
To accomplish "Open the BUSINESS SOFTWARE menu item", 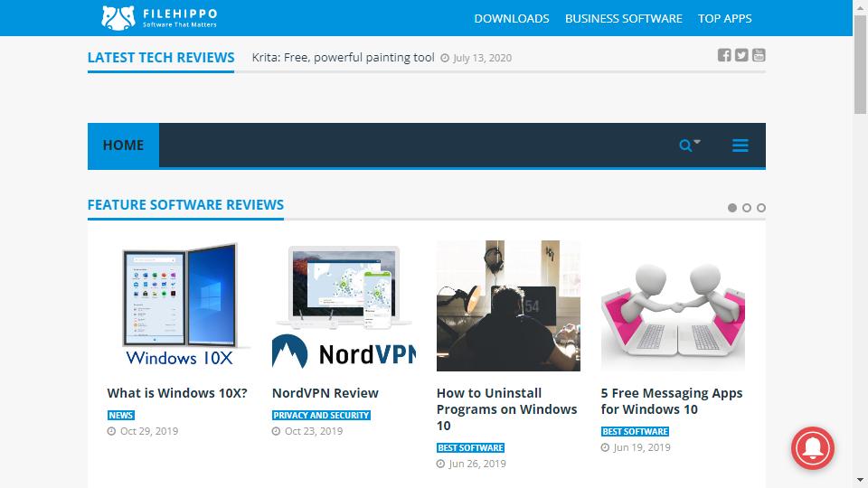I will coord(623,18).
